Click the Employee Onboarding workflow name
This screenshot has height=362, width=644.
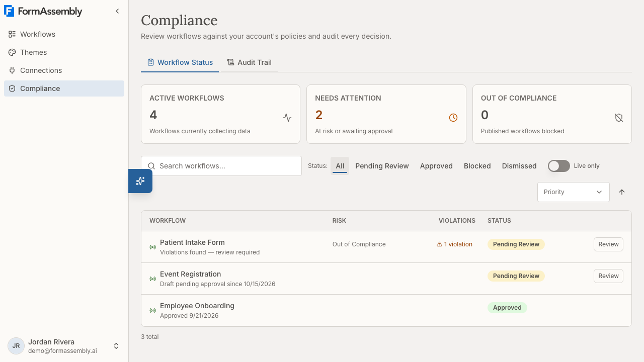[197, 306]
